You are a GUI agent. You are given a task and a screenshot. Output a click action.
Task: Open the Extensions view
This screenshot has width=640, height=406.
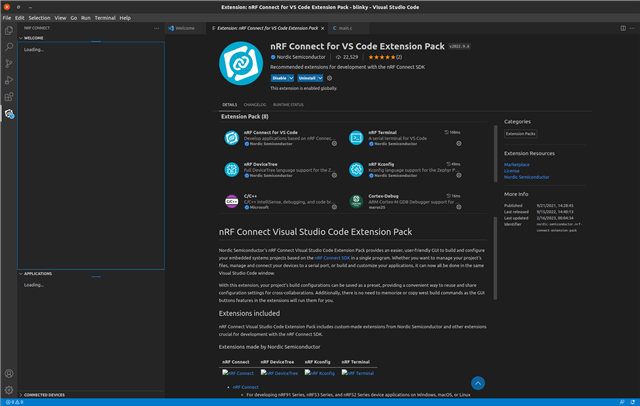[9, 97]
